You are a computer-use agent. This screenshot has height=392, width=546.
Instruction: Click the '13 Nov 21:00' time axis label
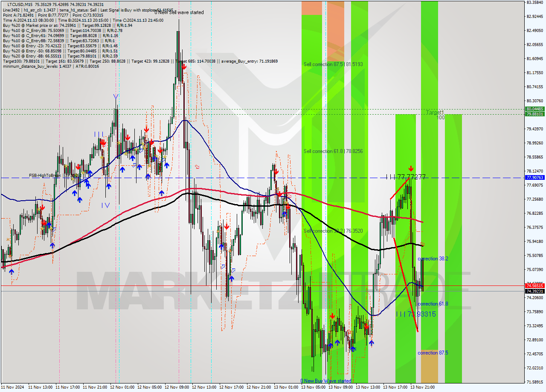[423, 387]
